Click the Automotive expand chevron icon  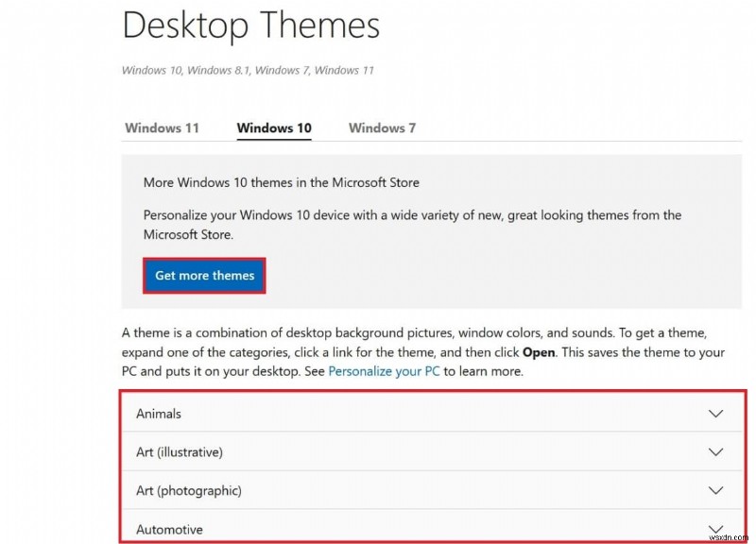[x=715, y=529]
